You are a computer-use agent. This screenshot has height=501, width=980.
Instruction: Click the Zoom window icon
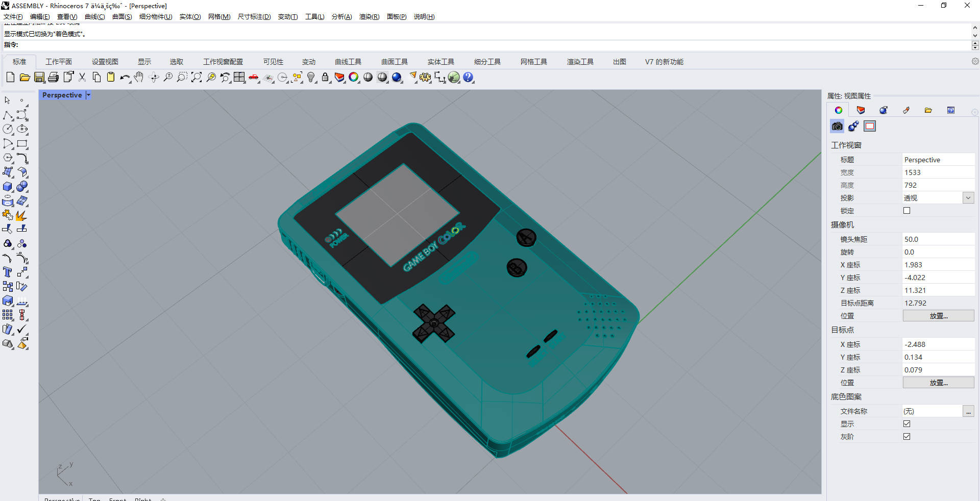pyautogui.click(x=182, y=78)
